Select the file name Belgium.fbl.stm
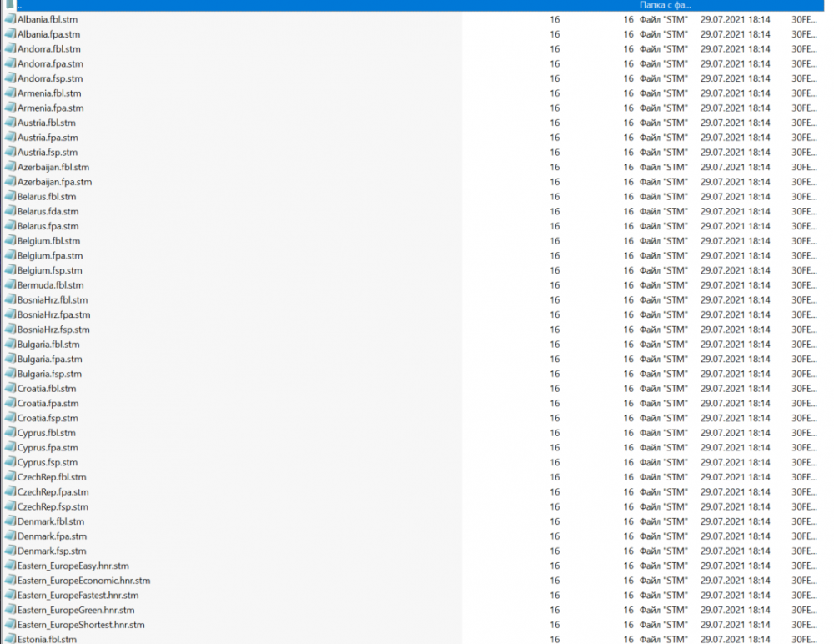The width and height of the screenshot is (834, 644). pos(49,241)
